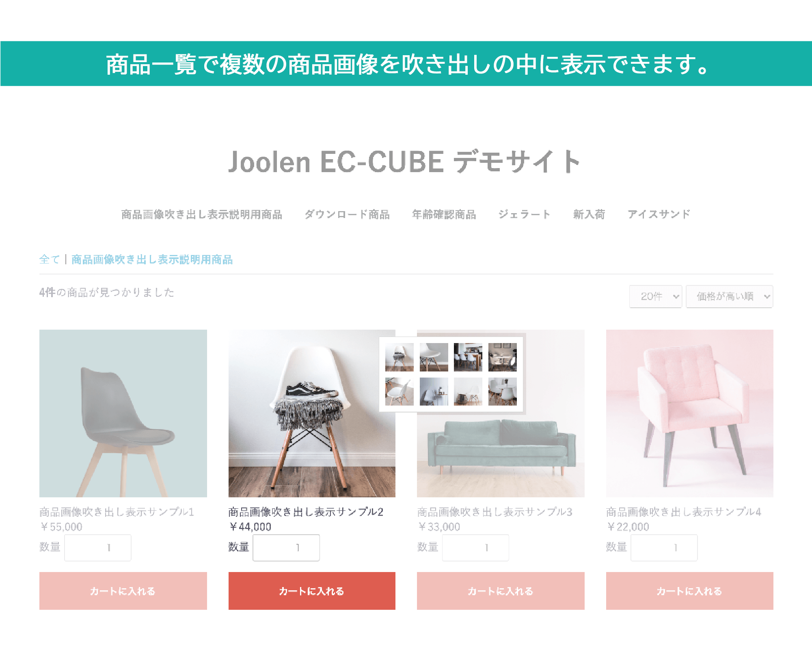Add the ¥55,000 chair to cart

[123, 591]
